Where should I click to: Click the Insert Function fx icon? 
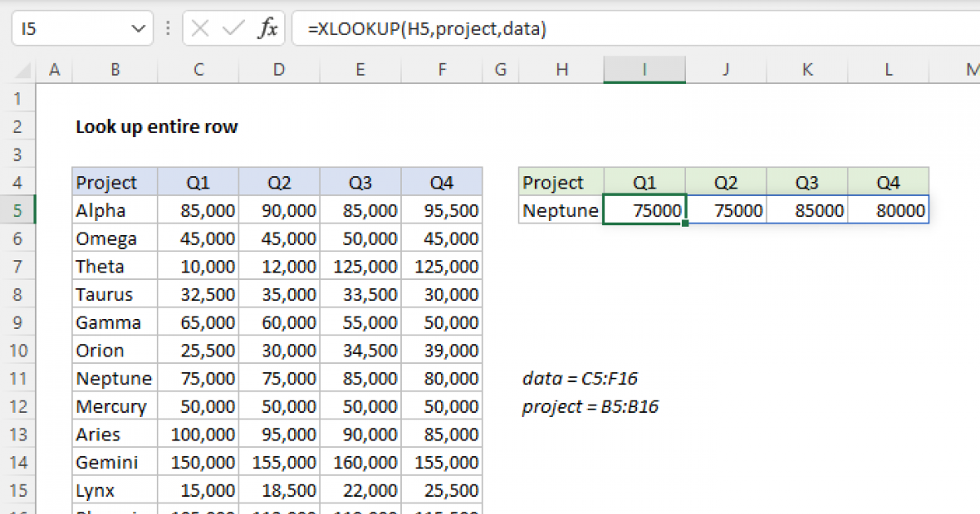coord(267,30)
